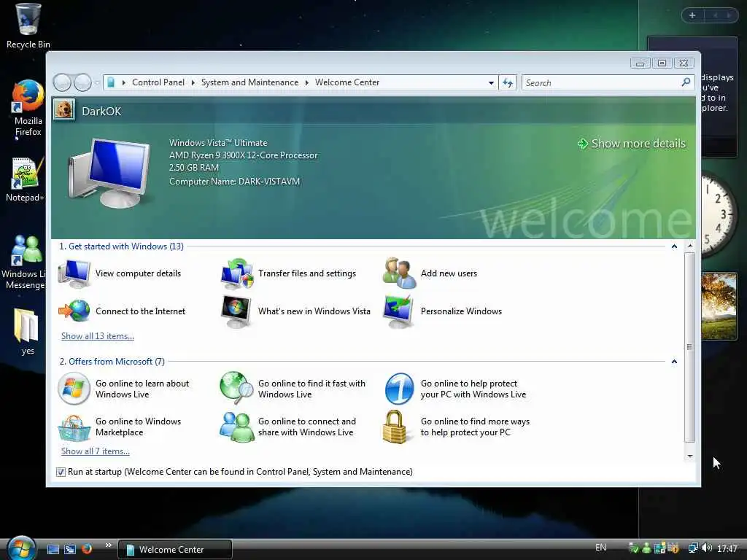
Task: Click Show Desktop in Quick Launch
Action: (x=53, y=549)
